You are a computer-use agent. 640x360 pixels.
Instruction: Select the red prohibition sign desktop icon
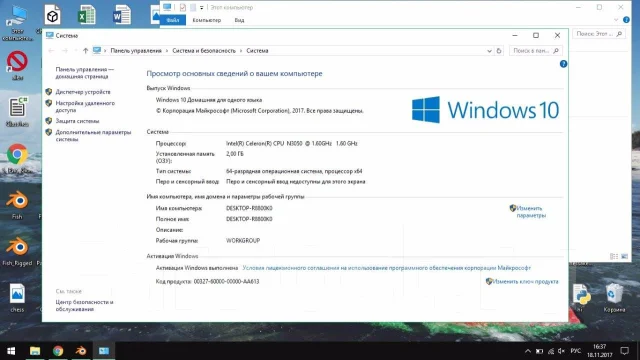pyautogui.click(x=17, y=65)
